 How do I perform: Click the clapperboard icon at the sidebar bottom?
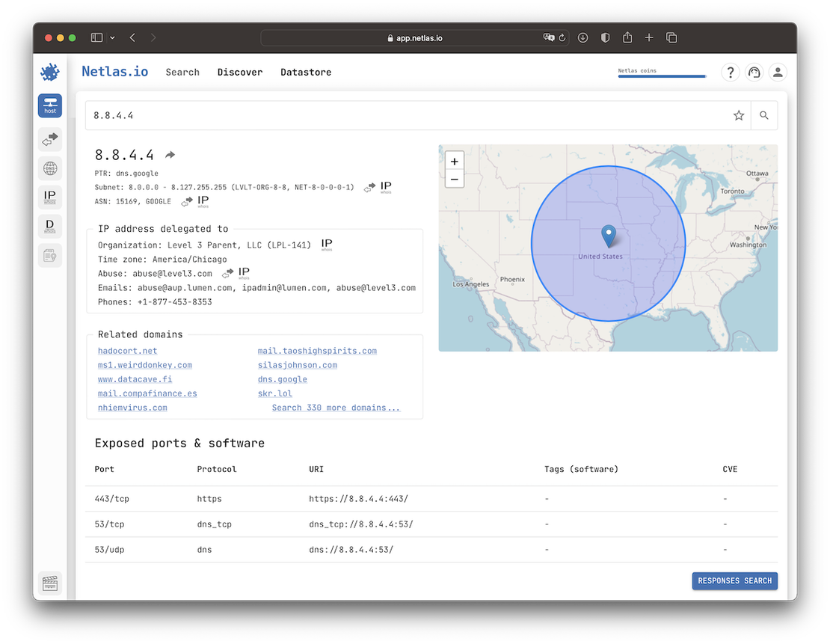click(x=49, y=583)
